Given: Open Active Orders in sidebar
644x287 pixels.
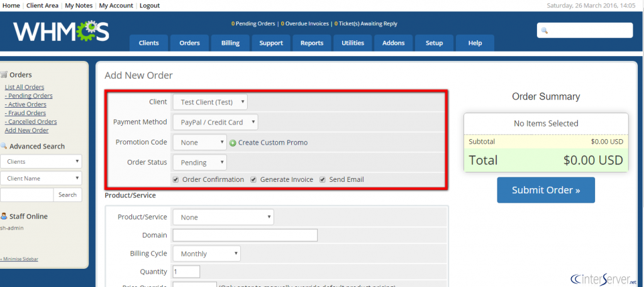Looking at the screenshot, I should [x=25, y=104].
